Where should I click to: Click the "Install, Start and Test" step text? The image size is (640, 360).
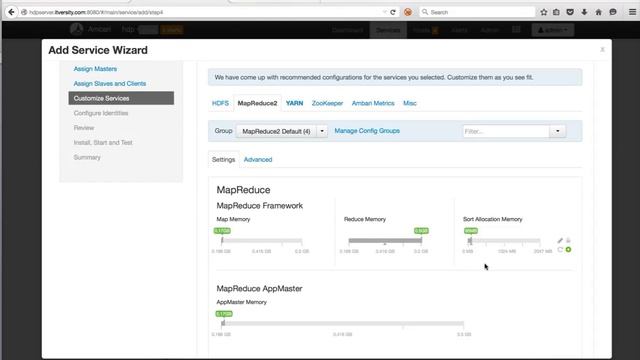[103, 142]
